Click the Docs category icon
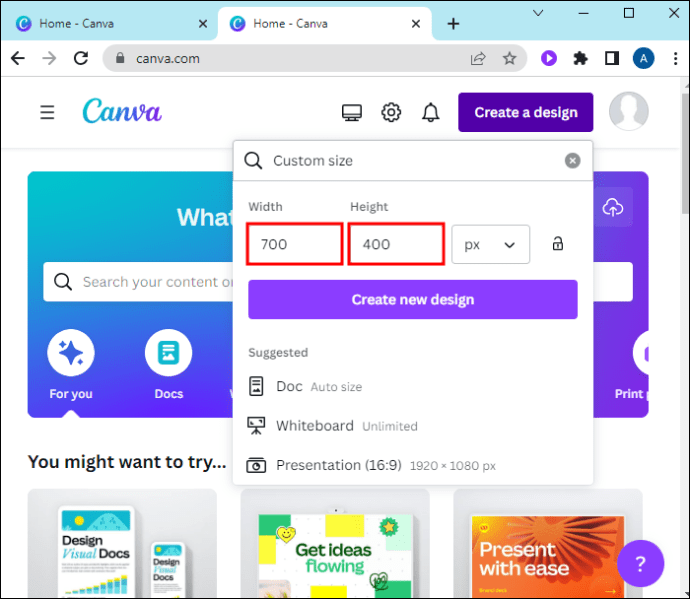Image resolution: width=690 pixels, height=599 pixels. click(169, 353)
